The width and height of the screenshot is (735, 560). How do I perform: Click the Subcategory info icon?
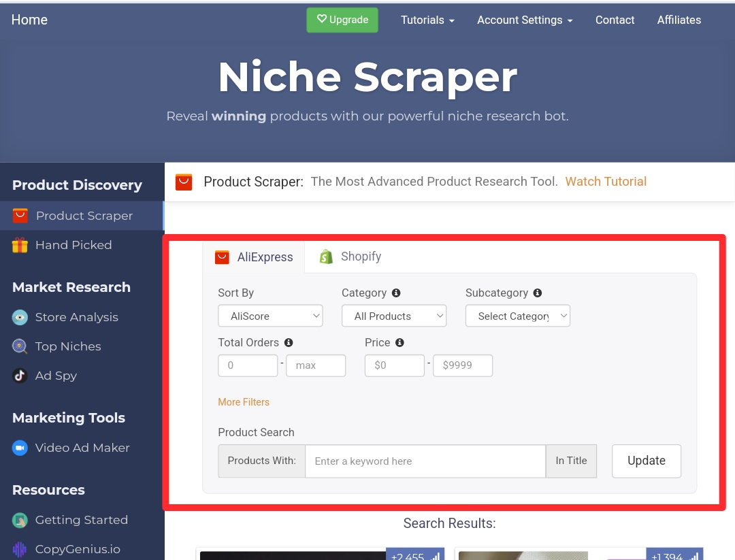[538, 293]
